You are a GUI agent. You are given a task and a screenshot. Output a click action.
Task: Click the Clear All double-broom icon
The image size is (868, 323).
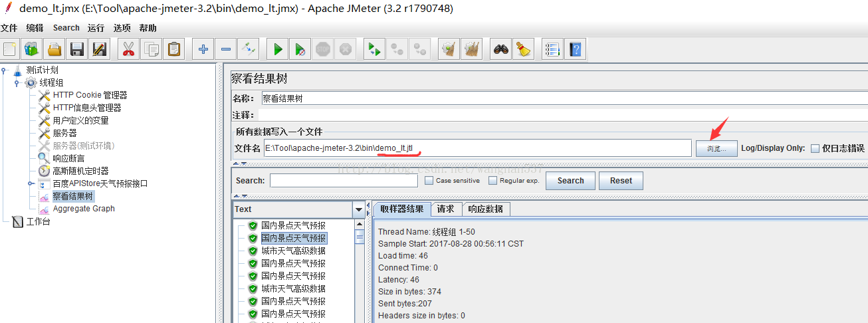coord(472,49)
